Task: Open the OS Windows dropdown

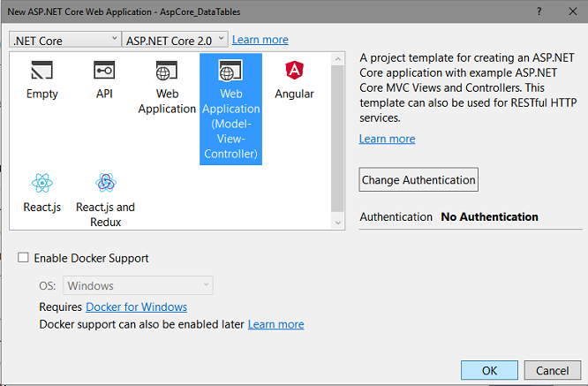Action: (138, 285)
